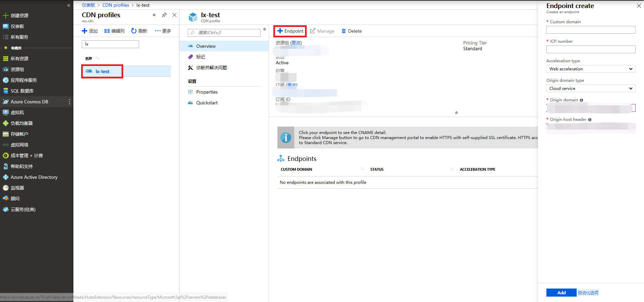Click the info icon beside Origin host header
The height and width of the screenshot is (302, 644).
590,120
